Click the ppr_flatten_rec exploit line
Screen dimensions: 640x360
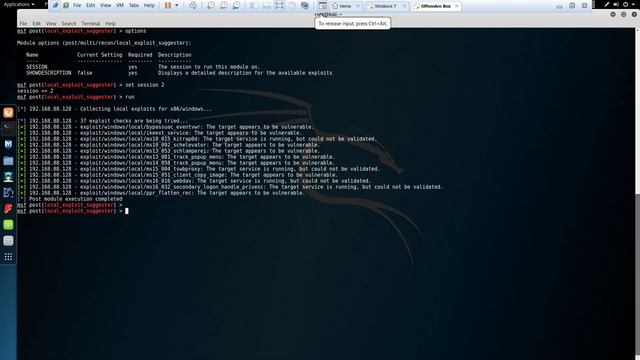point(161,193)
